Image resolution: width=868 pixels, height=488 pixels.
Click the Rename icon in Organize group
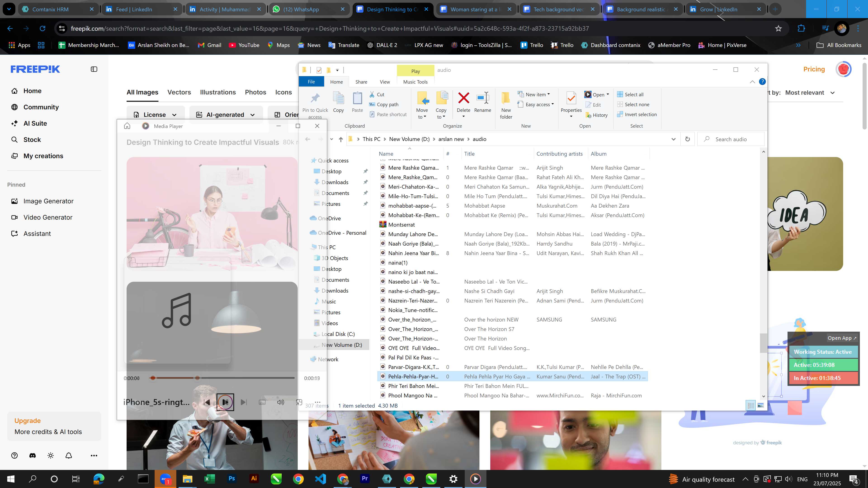pyautogui.click(x=483, y=98)
